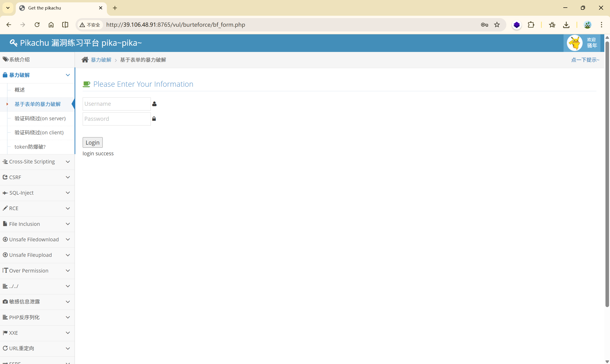Open browser extensions puzzle icon
Viewport: 610px width, 364px height.
[x=531, y=25]
